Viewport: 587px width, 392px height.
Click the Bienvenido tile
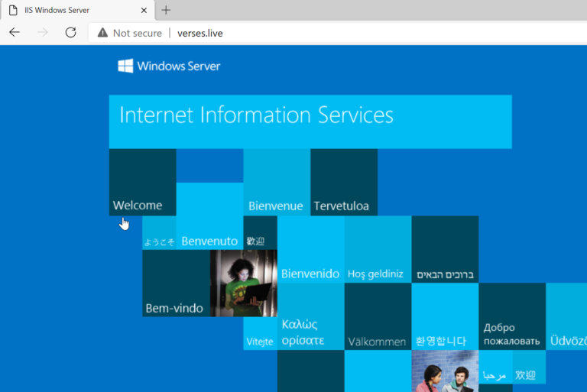(x=310, y=250)
